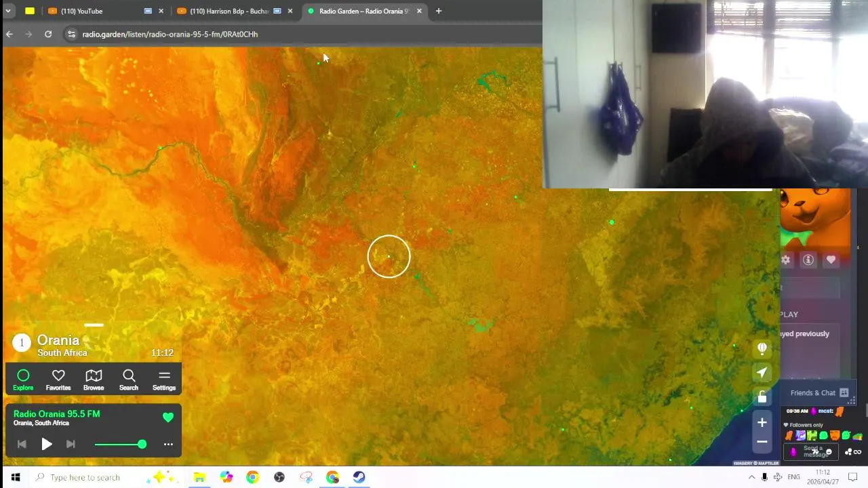Open the Radio Garden Settings menu
The width and height of the screenshot is (868, 488).
coord(164,380)
